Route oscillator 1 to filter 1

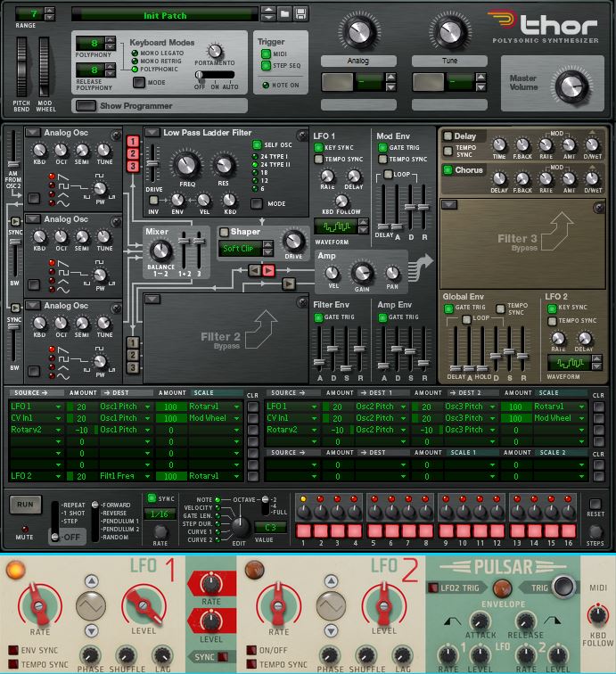click(x=133, y=141)
